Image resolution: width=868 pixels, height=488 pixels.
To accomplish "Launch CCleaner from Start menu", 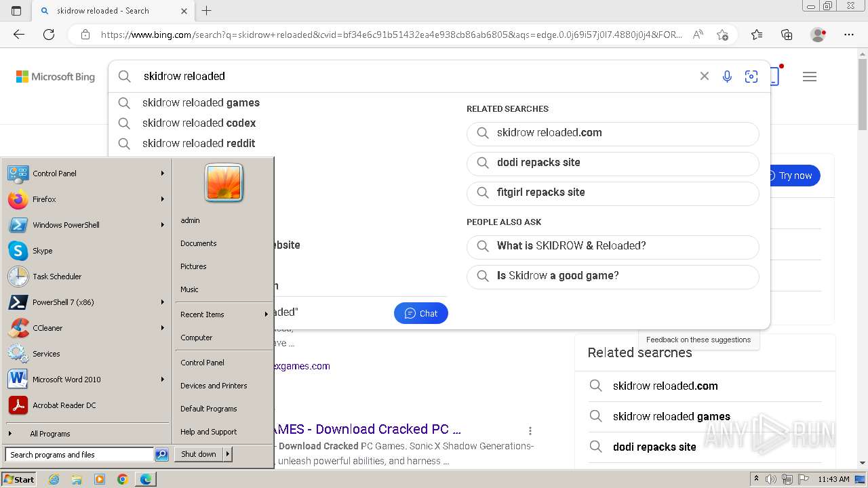I will [87, 328].
